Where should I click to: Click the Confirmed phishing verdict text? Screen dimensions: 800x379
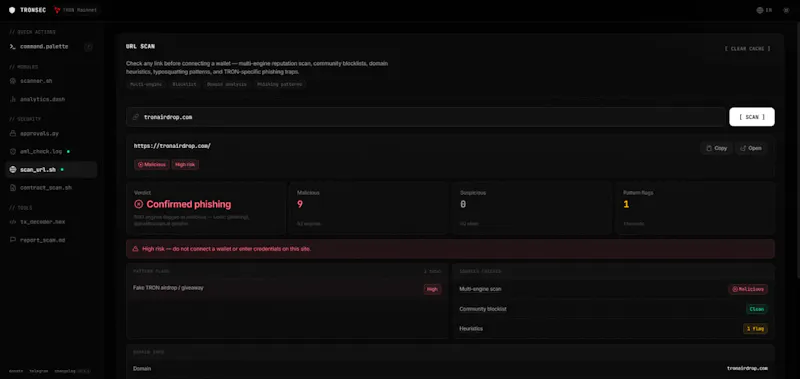[189, 205]
